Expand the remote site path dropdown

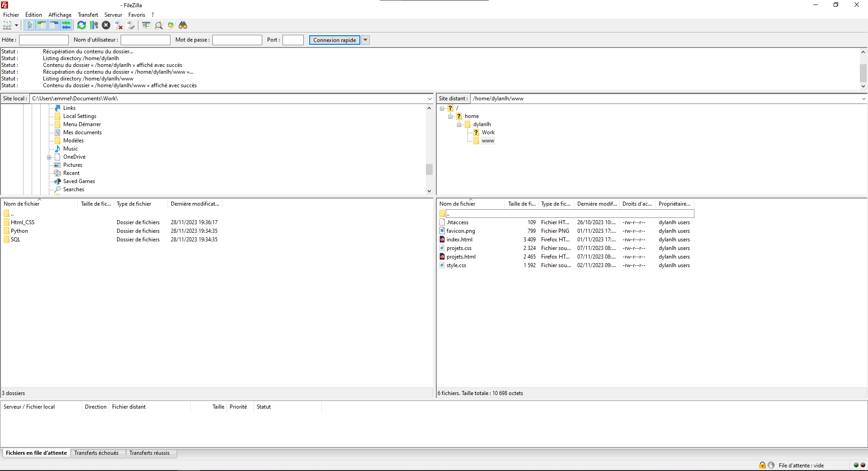(x=863, y=99)
